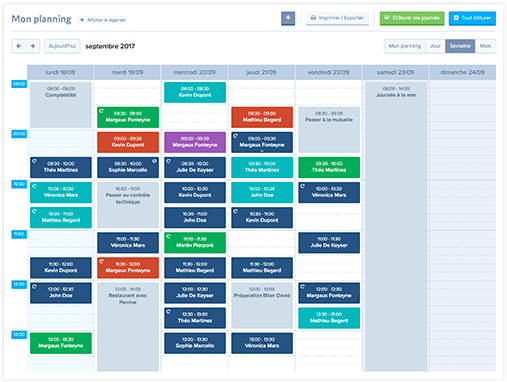
Task: Open Thursday 11:30 Mathieu Begard appointment
Action: click(x=262, y=267)
